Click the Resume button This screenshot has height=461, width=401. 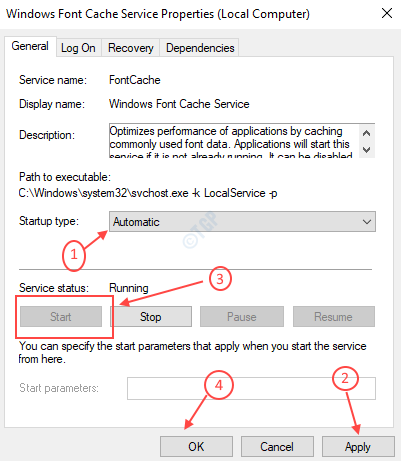[x=334, y=317]
